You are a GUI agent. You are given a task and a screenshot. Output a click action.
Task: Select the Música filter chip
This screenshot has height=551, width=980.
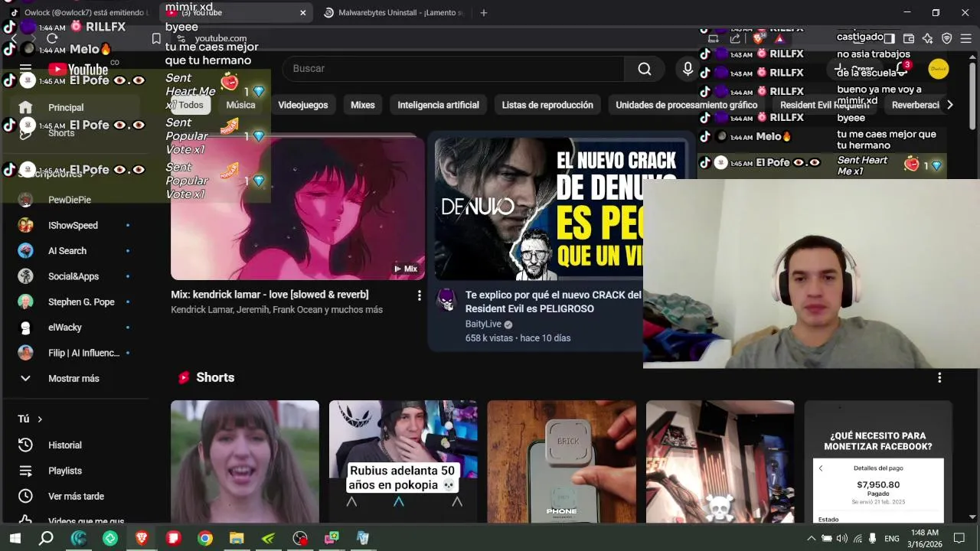pyautogui.click(x=240, y=105)
